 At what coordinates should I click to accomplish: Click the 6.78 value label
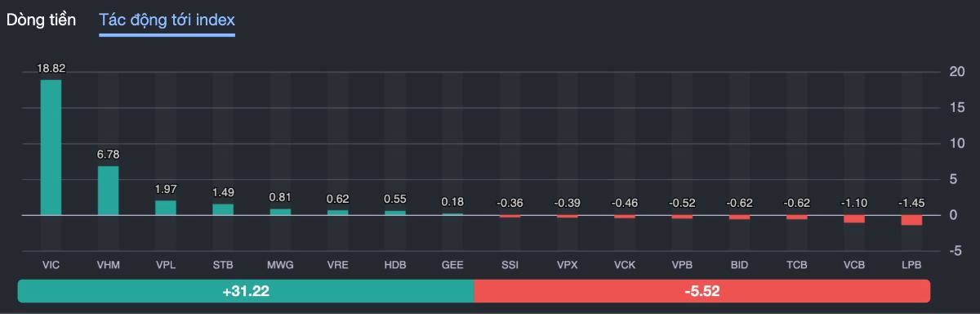point(109,155)
